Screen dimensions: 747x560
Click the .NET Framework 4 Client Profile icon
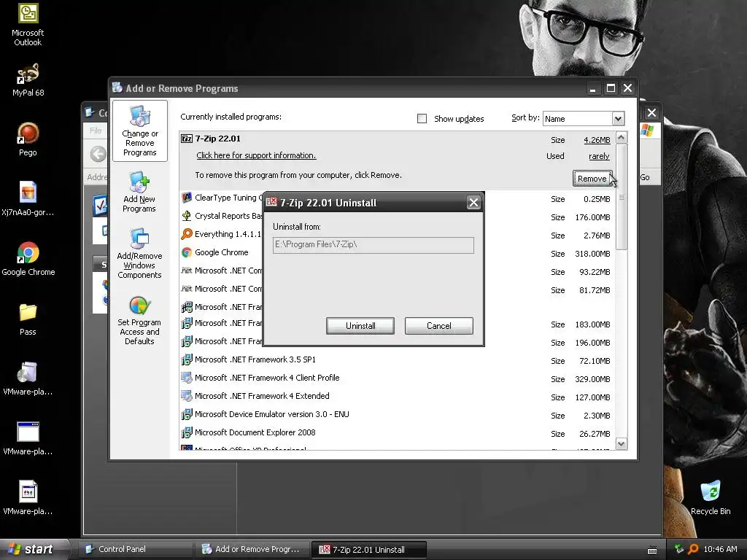(187, 378)
